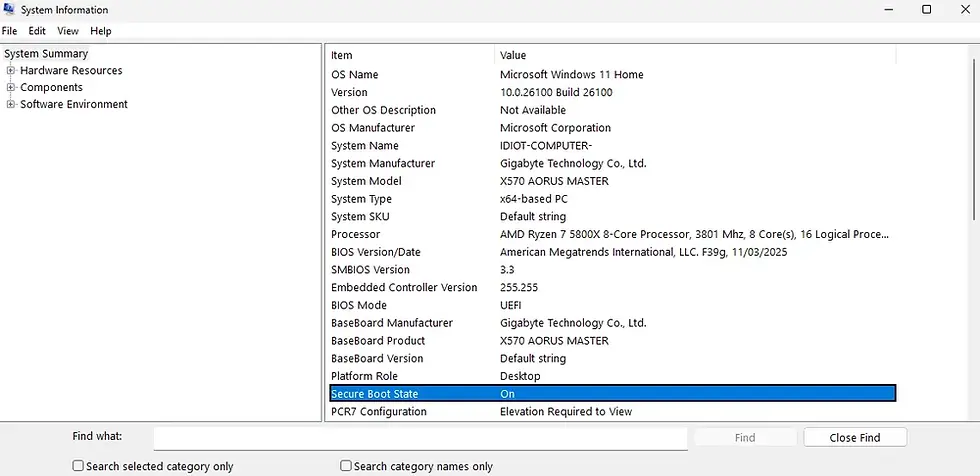The image size is (980, 476).
Task: Click the value Elevation Required to View
Action: pos(566,412)
